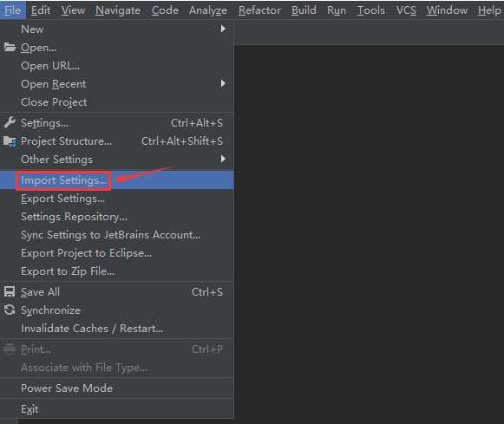Click the Settings wrench icon
The width and height of the screenshot is (504, 424).
point(10,122)
